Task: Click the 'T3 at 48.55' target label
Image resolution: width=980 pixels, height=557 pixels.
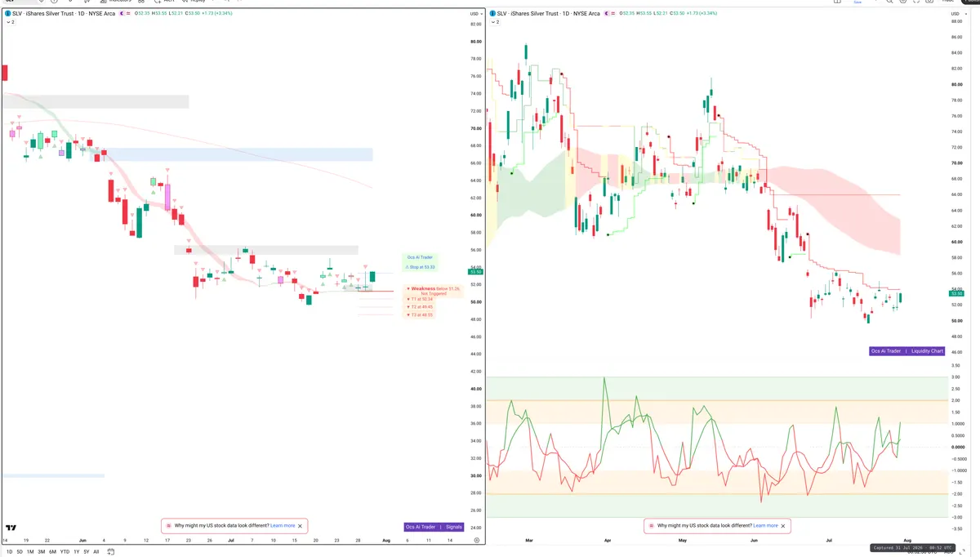Action: (420, 314)
